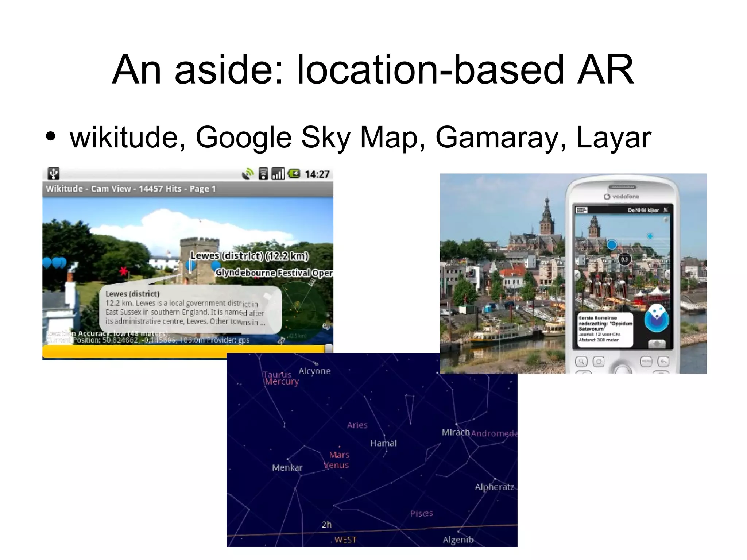The width and height of the screenshot is (747, 560).
Task: Click the Menkar star label
Action: pyautogui.click(x=287, y=468)
